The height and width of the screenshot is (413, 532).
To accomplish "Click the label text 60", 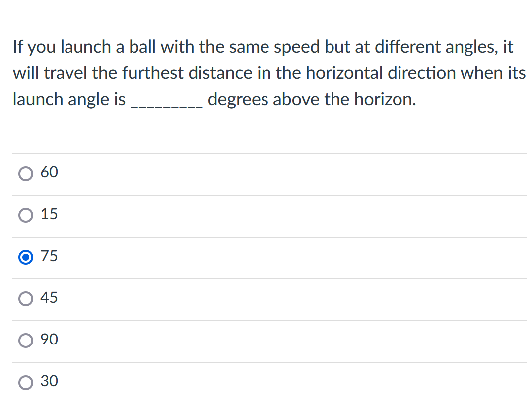I will (49, 172).
